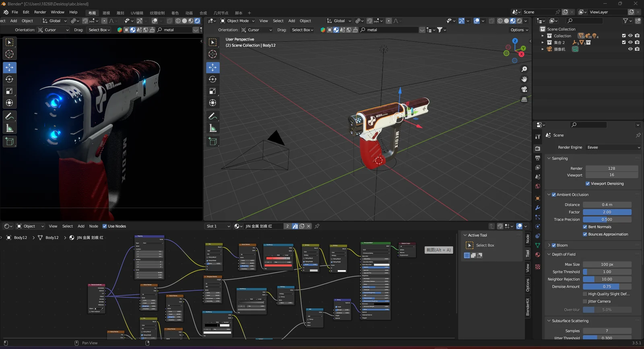Choose the Annotate tool in the center 3D viewport
This screenshot has width=644, height=349.
click(213, 116)
